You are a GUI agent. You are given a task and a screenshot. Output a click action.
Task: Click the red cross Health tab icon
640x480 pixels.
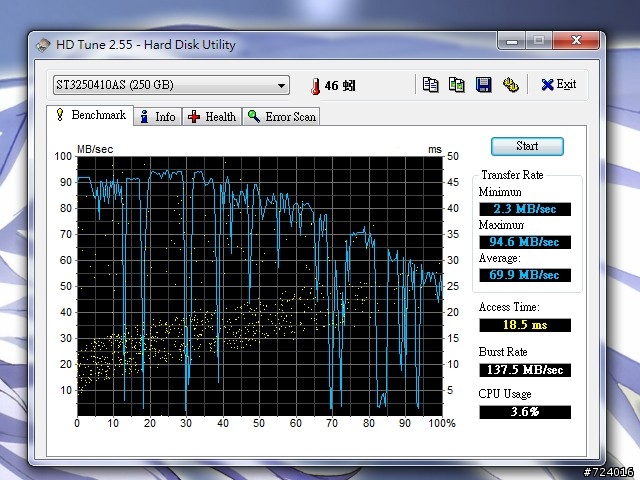tap(194, 117)
